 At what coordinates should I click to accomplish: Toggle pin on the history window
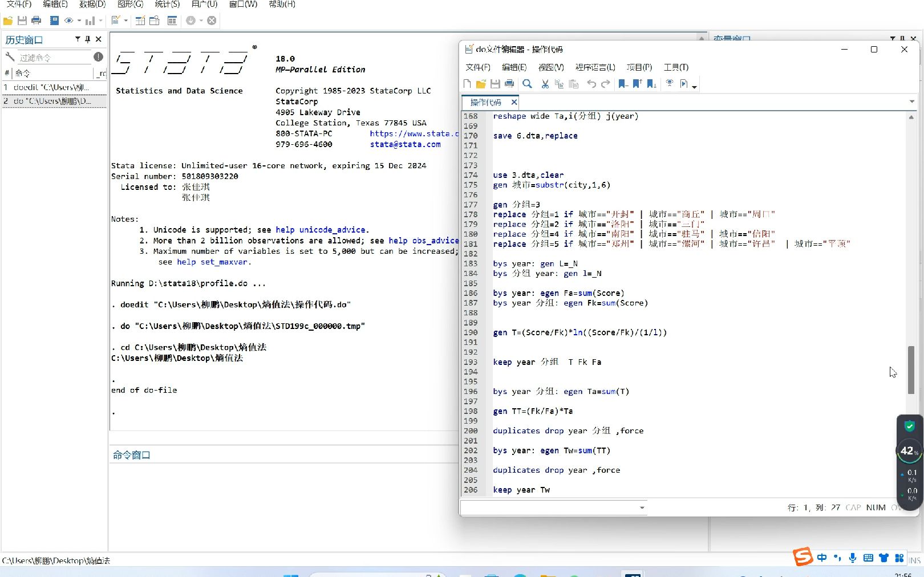click(x=87, y=39)
